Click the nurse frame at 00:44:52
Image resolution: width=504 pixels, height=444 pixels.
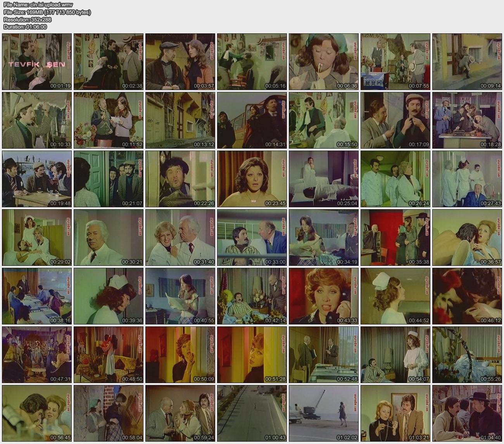[395, 296]
